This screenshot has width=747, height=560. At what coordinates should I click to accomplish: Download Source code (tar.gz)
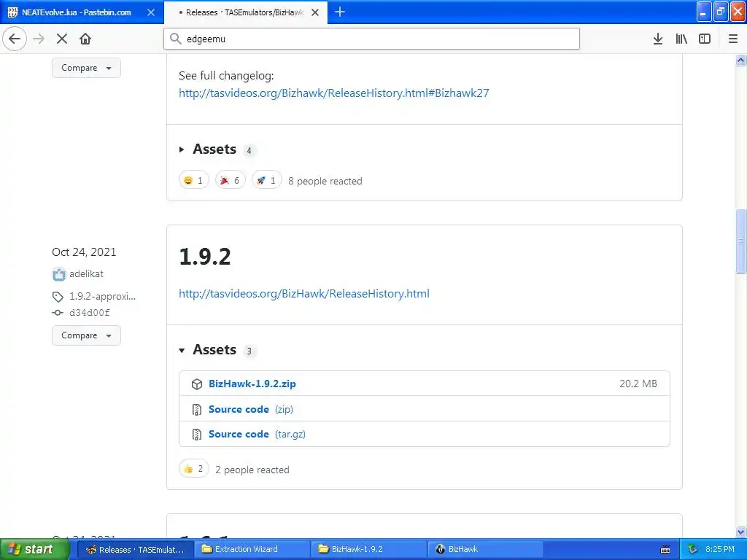pyautogui.click(x=257, y=434)
